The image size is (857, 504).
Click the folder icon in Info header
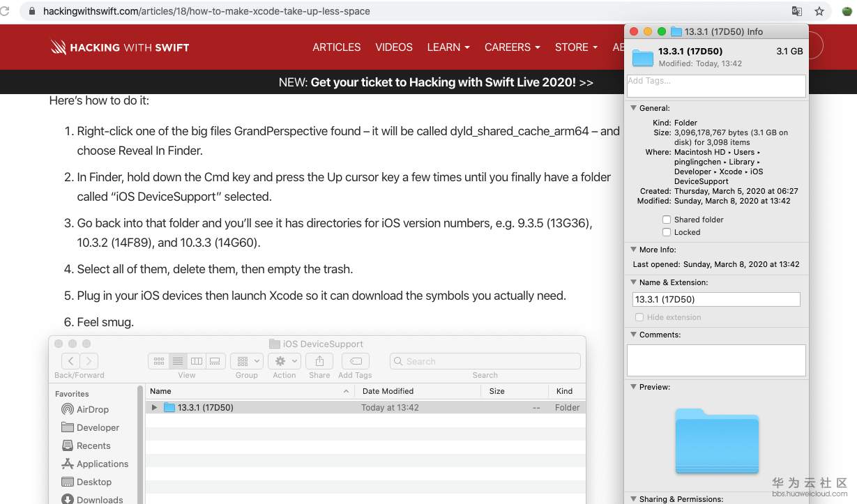tap(642, 57)
